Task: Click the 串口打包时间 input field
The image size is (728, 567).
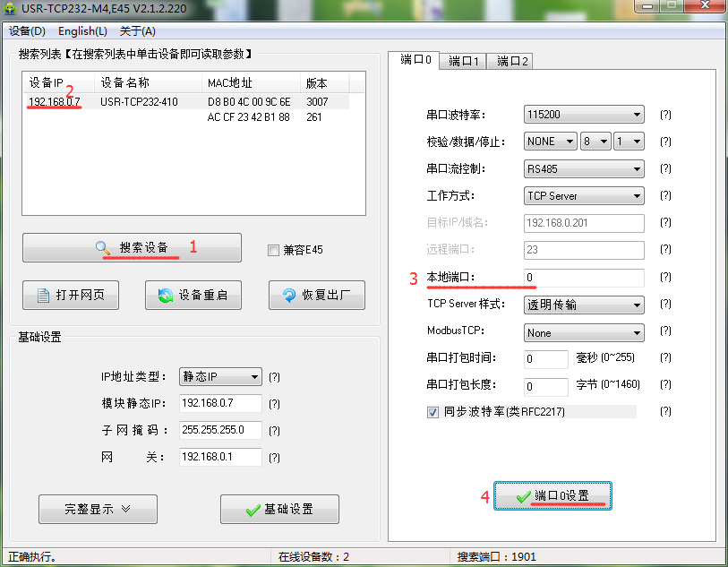Action: (546, 359)
